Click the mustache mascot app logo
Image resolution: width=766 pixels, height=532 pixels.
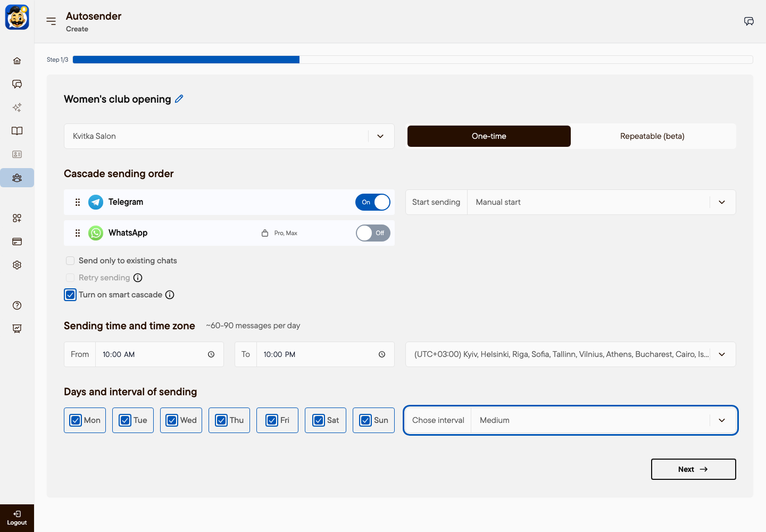click(17, 17)
